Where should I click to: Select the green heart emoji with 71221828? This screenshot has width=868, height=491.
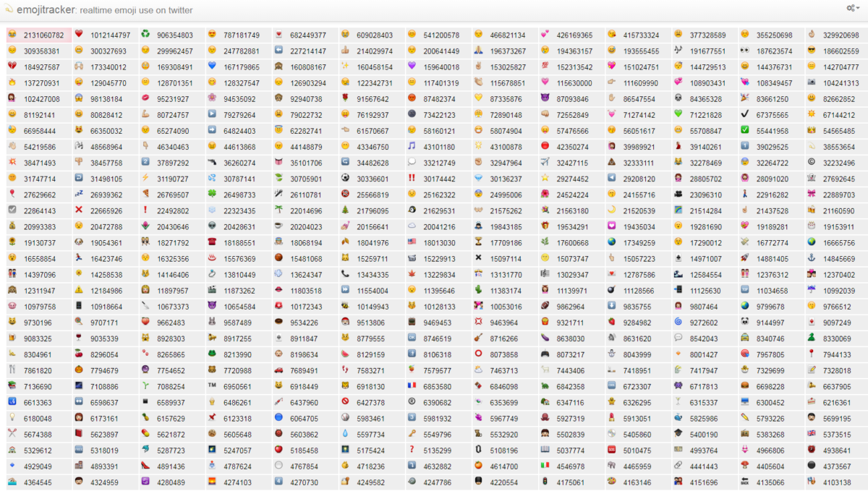(678, 114)
